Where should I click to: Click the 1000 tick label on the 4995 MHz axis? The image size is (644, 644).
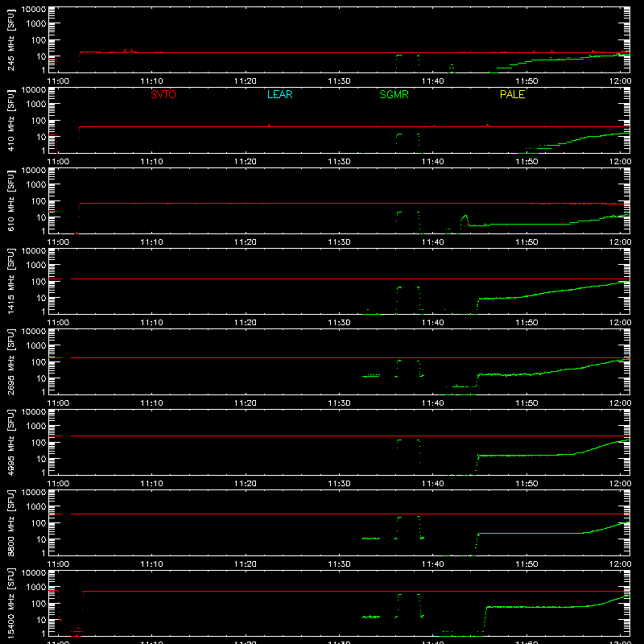[36, 427]
